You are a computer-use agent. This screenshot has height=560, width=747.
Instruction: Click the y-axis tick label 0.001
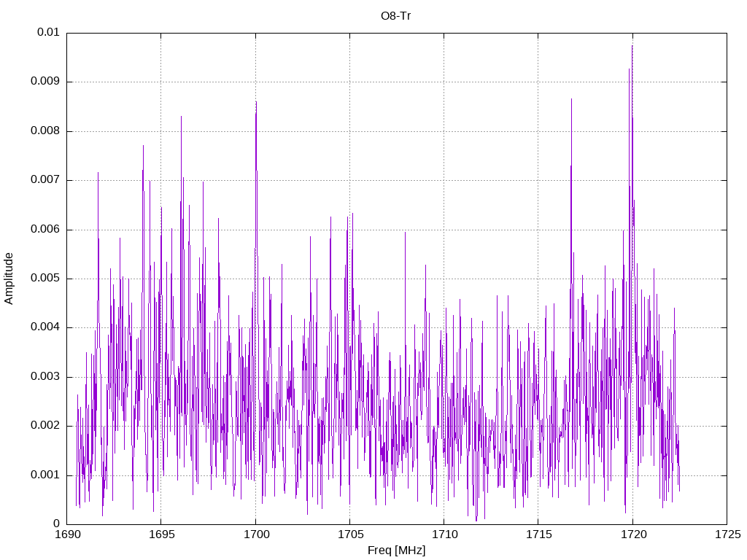coord(45,475)
